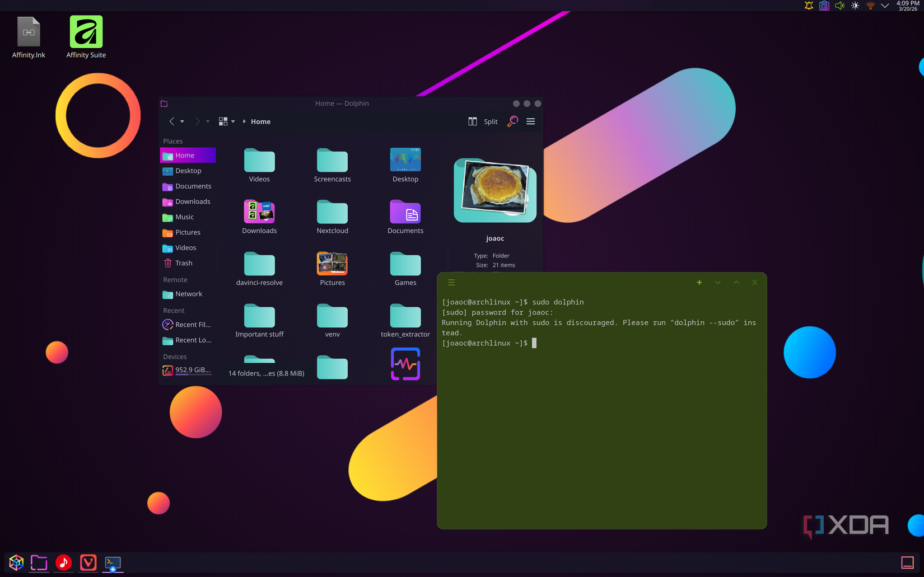The height and width of the screenshot is (577, 924).
Task: Select the Games folder
Action: tap(405, 269)
